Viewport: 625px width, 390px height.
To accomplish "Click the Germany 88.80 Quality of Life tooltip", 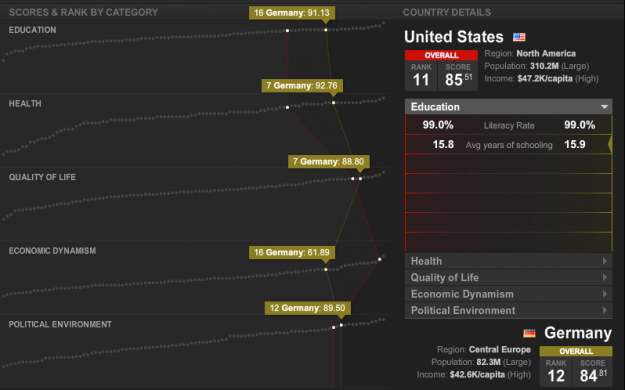I will pyautogui.click(x=328, y=162).
